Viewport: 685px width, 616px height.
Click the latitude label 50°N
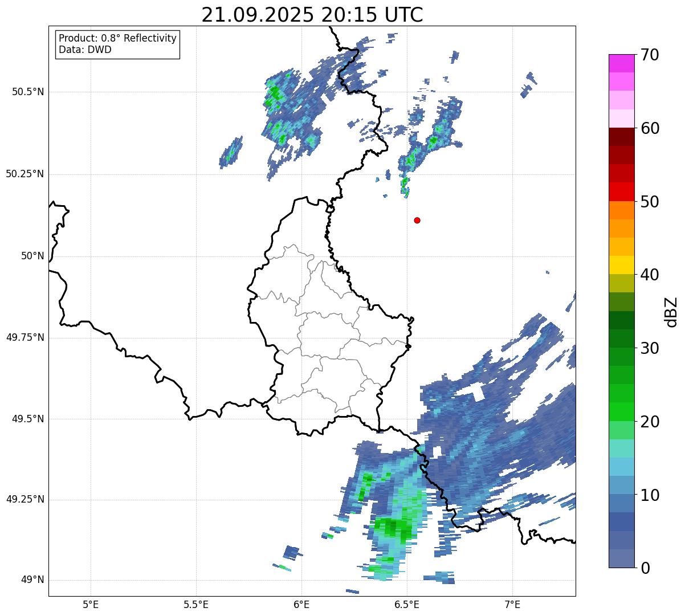tap(32, 256)
